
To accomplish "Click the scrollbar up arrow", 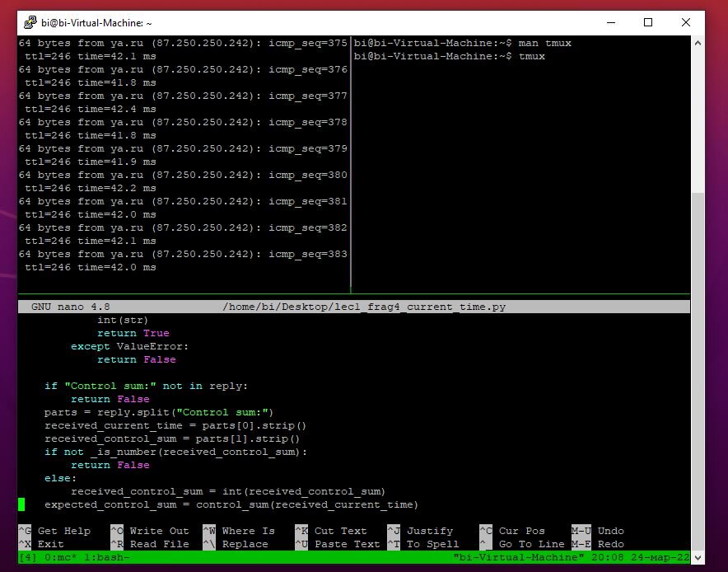I will tap(698, 43).
